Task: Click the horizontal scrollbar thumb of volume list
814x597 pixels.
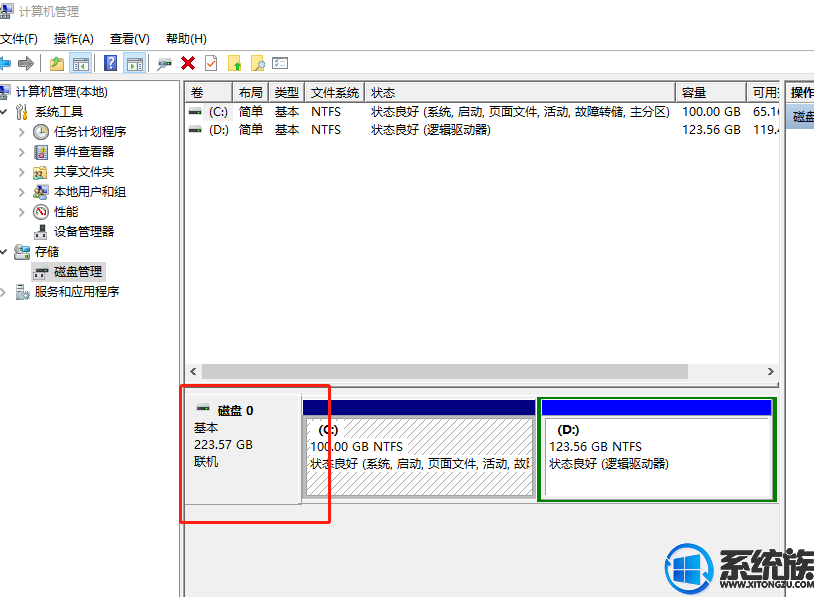Action: point(445,372)
